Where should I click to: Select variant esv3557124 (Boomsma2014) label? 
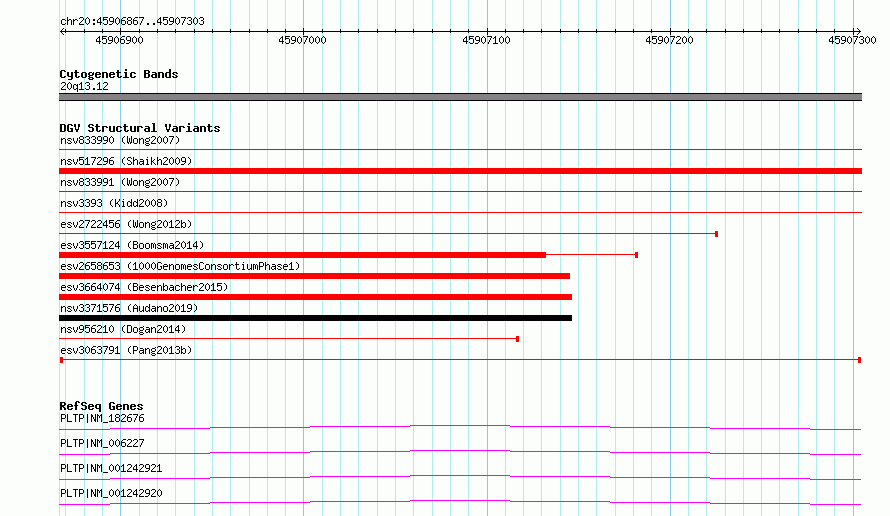[x=132, y=245]
